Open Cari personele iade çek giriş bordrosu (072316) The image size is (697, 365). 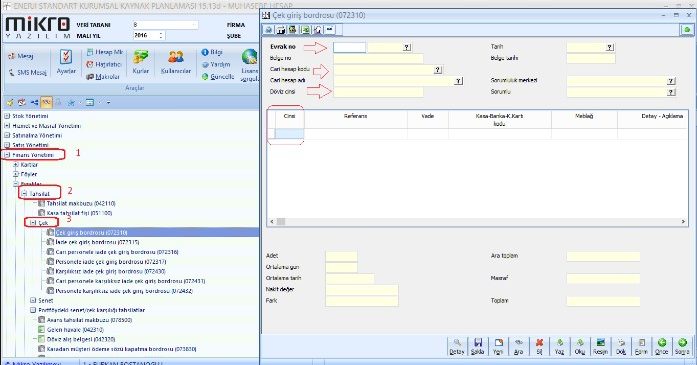click(x=116, y=252)
